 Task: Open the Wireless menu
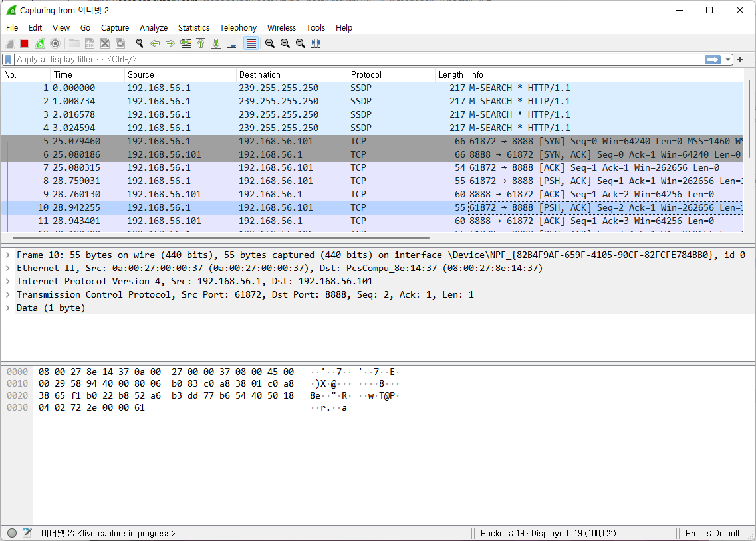click(x=281, y=27)
